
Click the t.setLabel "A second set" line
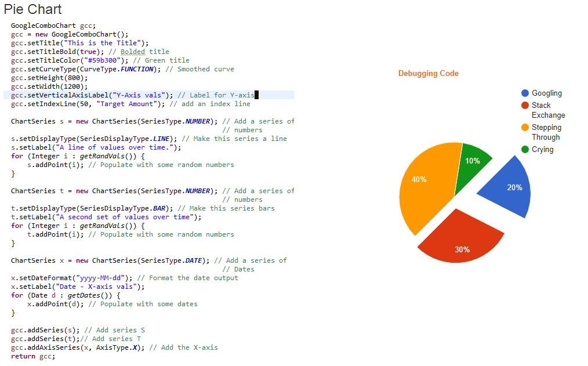[x=106, y=217]
